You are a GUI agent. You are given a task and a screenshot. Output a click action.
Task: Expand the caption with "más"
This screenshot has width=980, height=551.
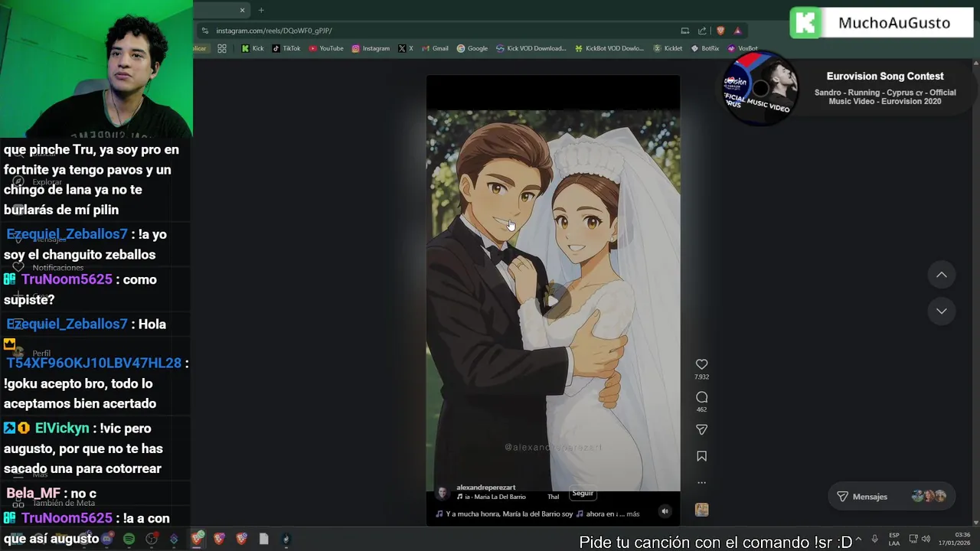pos(632,514)
